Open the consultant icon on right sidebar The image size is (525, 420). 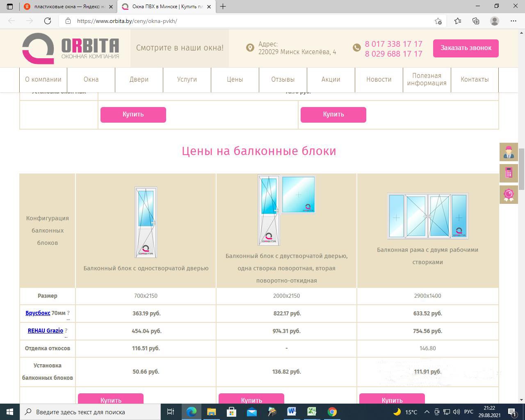[x=509, y=152]
